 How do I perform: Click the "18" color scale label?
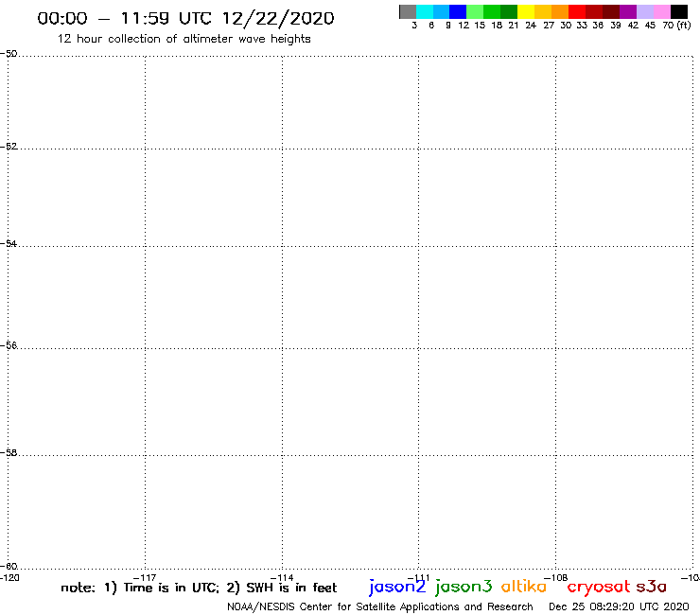pyautogui.click(x=497, y=26)
